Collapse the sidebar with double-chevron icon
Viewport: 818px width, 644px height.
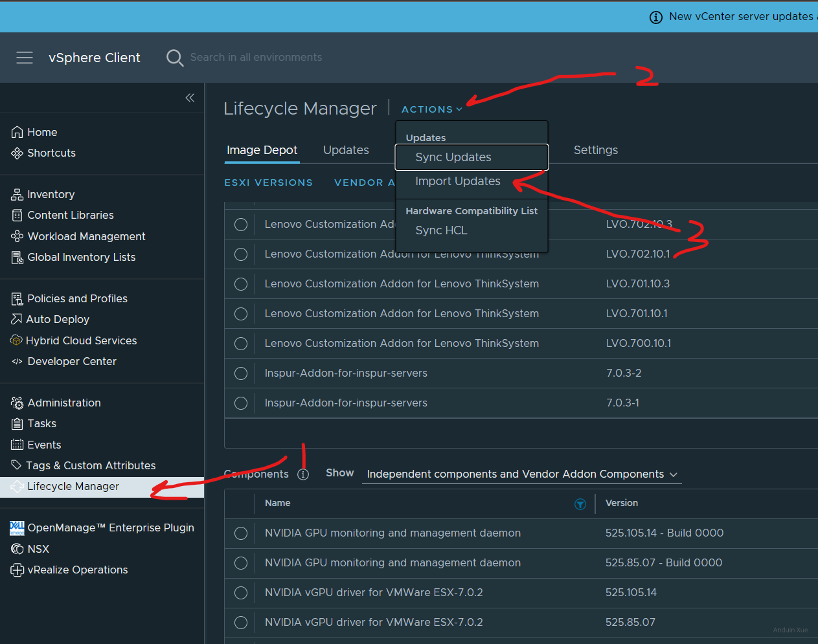190,98
